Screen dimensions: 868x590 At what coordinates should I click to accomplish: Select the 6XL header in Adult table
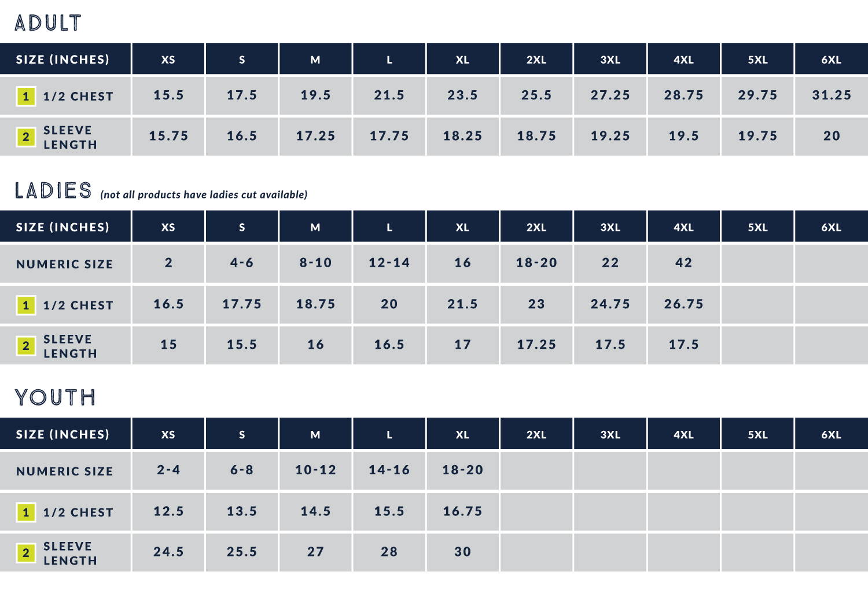click(831, 60)
